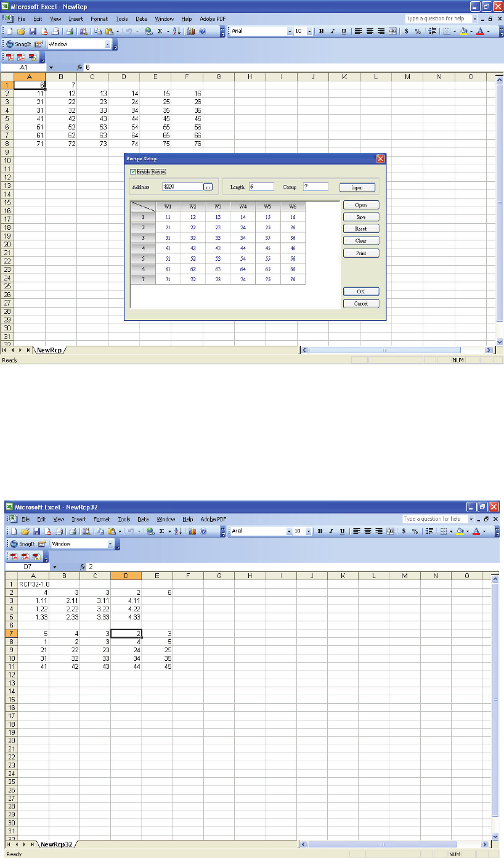
Task: Toggle Italic in NewRcp window toolbar
Action: (x=332, y=31)
